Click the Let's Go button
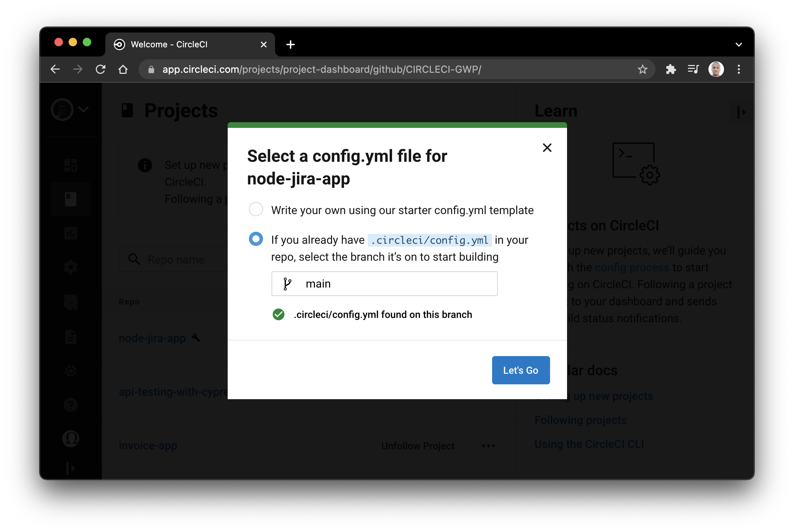Viewport: 794px width, 532px height. point(521,370)
